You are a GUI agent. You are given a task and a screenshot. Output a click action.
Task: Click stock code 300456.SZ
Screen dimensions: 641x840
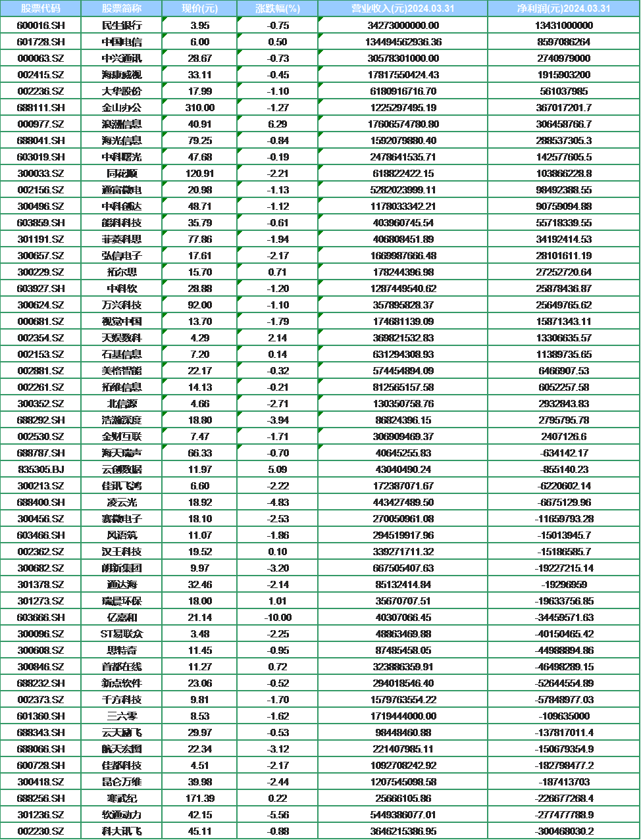click(41, 518)
